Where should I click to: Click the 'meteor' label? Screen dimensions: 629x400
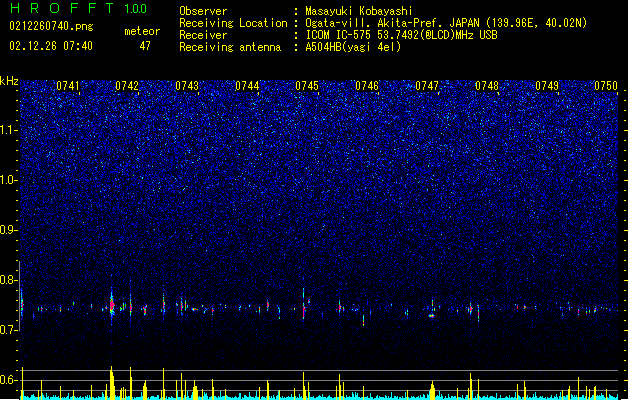click(x=142, y=31)
